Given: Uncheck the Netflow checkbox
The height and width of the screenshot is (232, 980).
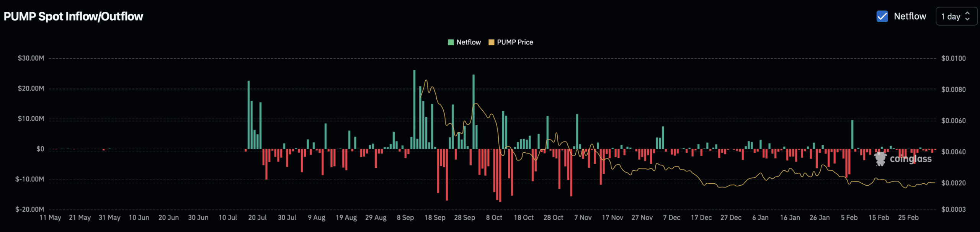Looking at the screenshot, I should 882,16.
